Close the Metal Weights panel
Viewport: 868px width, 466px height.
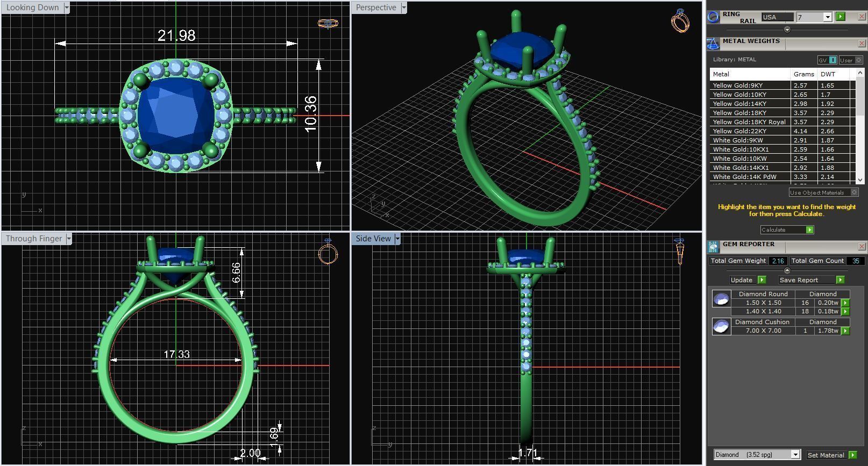point(862,44)
